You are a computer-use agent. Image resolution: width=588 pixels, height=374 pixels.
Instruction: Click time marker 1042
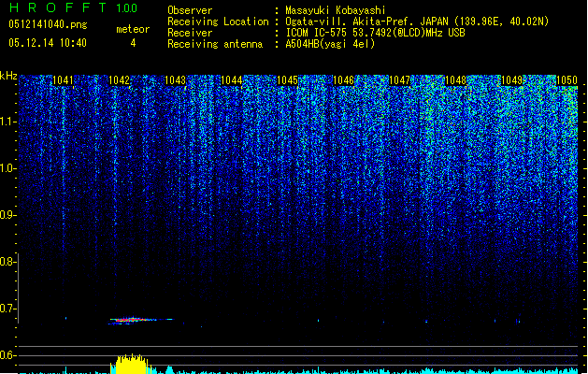119,80
